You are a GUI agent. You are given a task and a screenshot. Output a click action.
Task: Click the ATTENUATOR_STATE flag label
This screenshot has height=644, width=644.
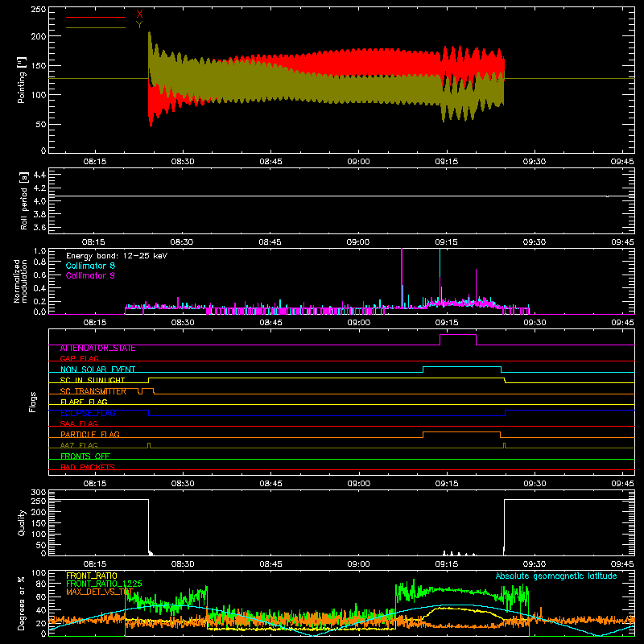(x=97, y=349)
